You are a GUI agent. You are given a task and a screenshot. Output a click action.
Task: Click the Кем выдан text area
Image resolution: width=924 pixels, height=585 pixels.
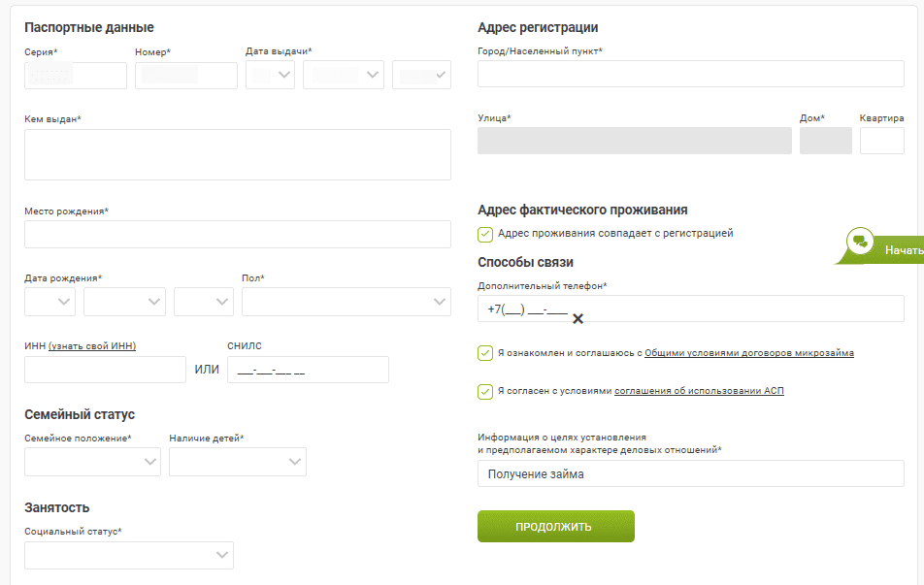[x=238, y=155]
